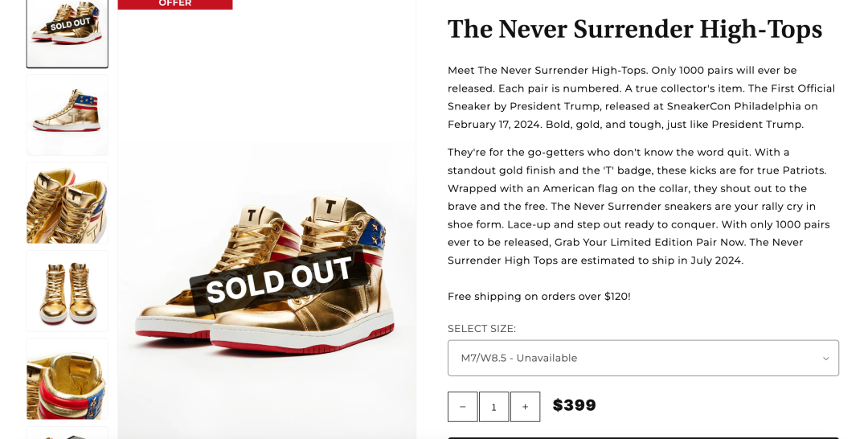The image size is (868, 439).
Task: Click the paragraph starting 'They're for the go-getters'
Action: click(641, 207)
